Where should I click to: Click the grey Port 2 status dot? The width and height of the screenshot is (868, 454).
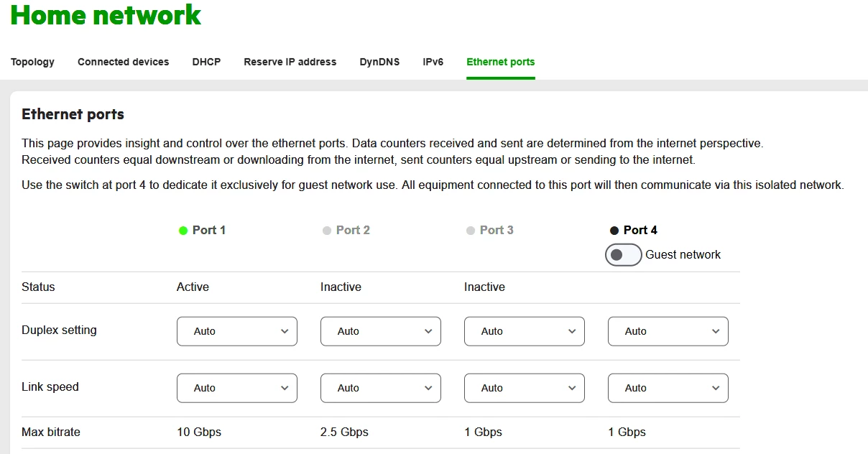(327, 231)
